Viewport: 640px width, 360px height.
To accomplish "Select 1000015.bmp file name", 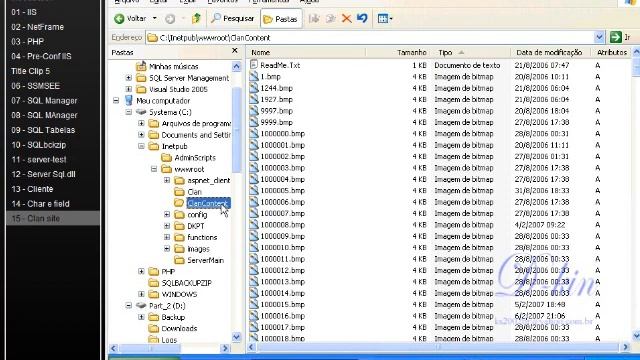I will point(282,304).
